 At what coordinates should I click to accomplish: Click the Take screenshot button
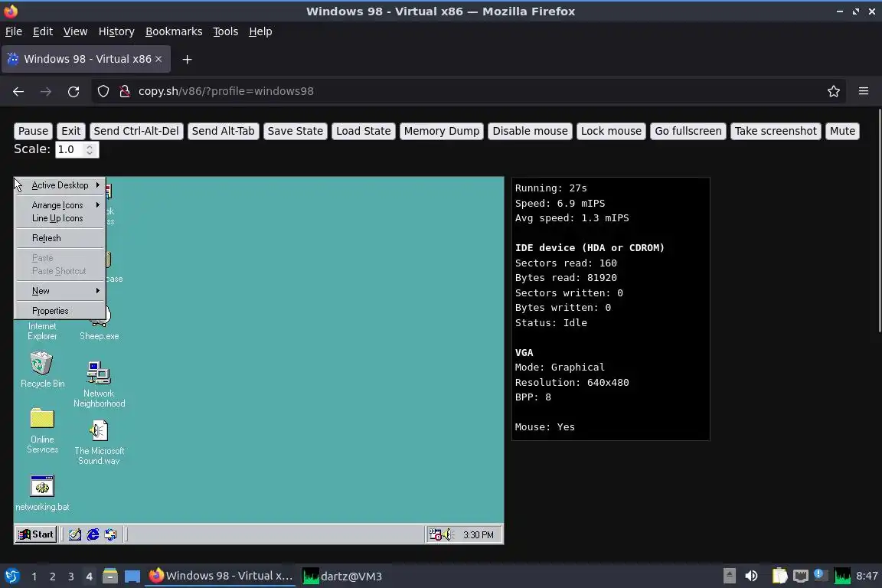click(776, 131)
